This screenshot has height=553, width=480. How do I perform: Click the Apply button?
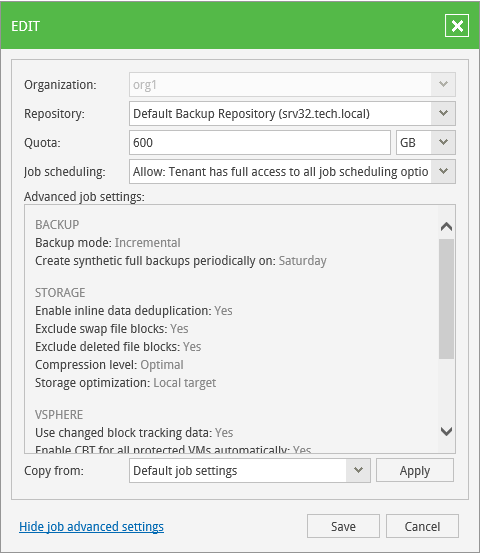coord(415,470)
